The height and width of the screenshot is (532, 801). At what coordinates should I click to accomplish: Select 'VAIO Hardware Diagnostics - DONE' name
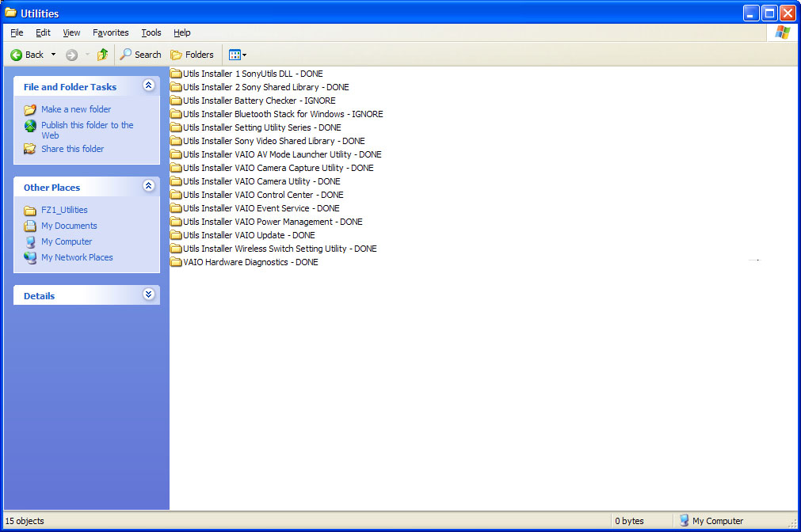pyautogui.click(x=250, y=262)
